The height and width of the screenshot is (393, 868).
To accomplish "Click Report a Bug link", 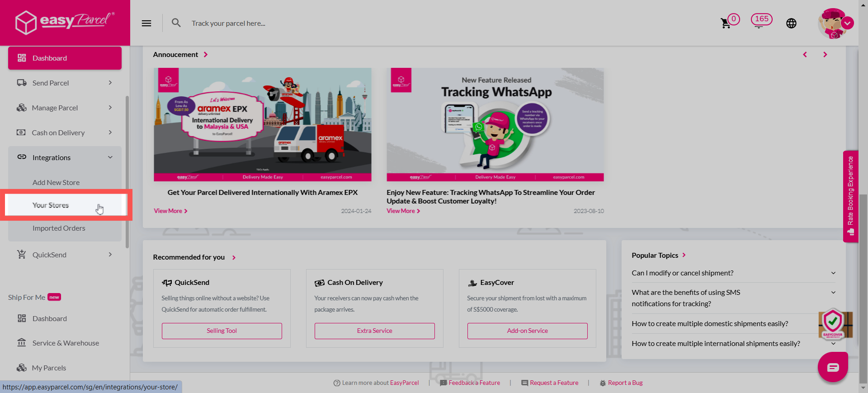I will coord(621,383).
